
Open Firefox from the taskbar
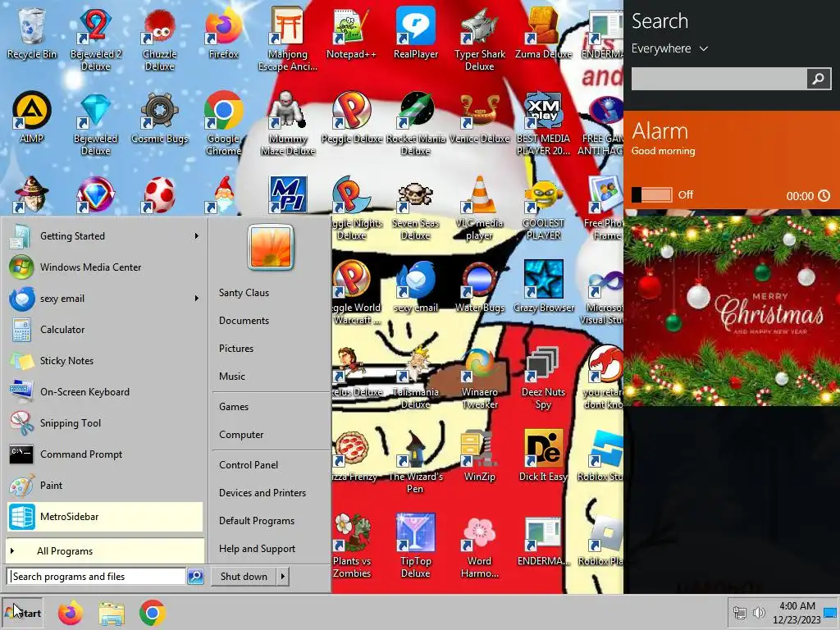click(x=71, y=613)
